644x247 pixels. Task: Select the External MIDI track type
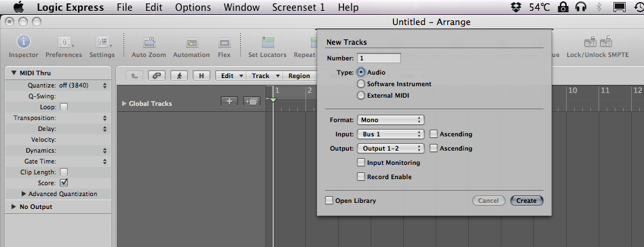[361, 96]
